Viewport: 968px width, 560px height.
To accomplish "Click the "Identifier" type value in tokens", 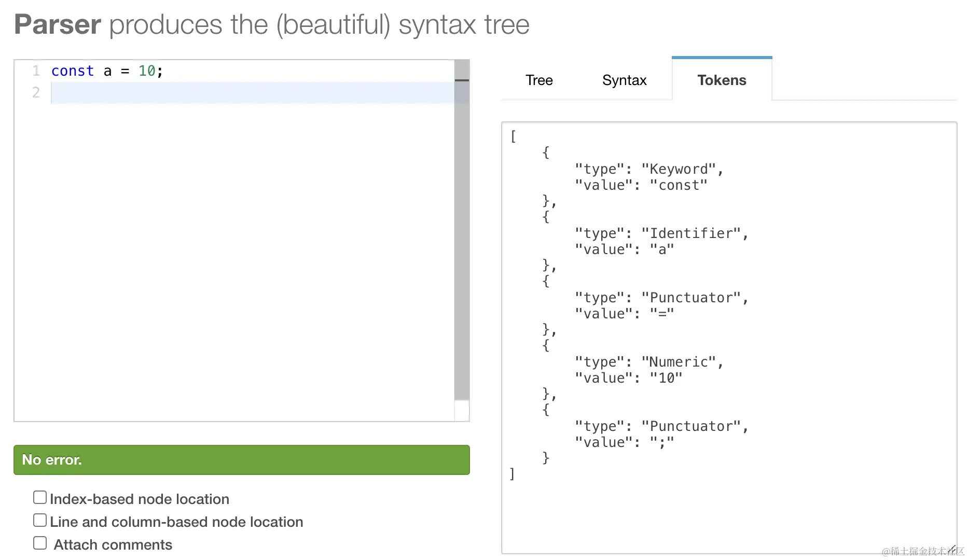I will click(x=691, y=233).
